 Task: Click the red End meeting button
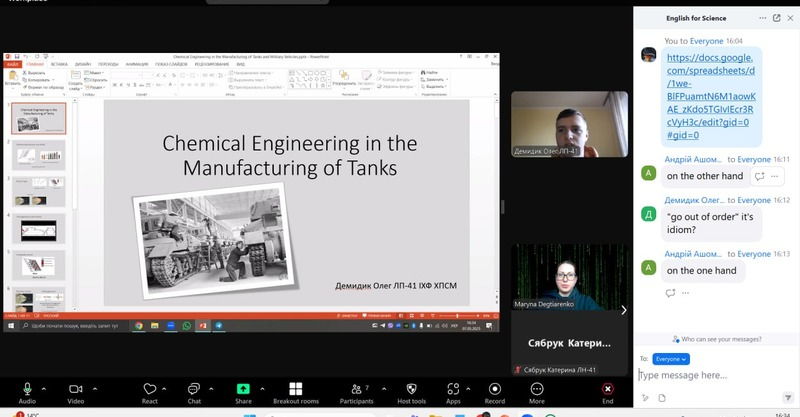[608, 393]
